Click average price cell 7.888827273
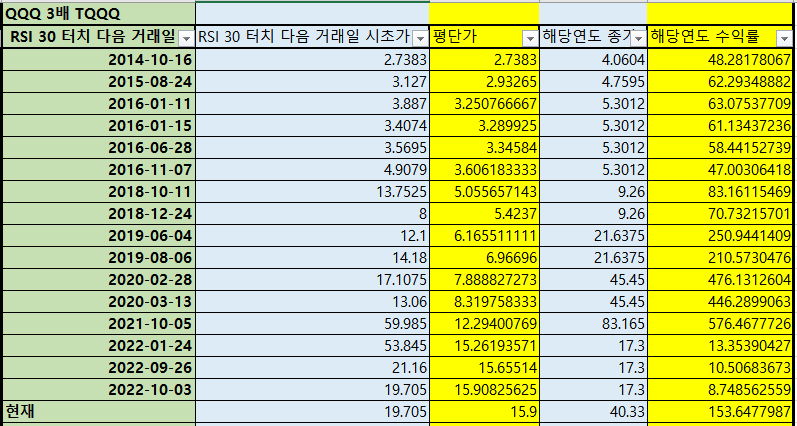This screenshot has width=797, height=426. (x=484, y=280)
